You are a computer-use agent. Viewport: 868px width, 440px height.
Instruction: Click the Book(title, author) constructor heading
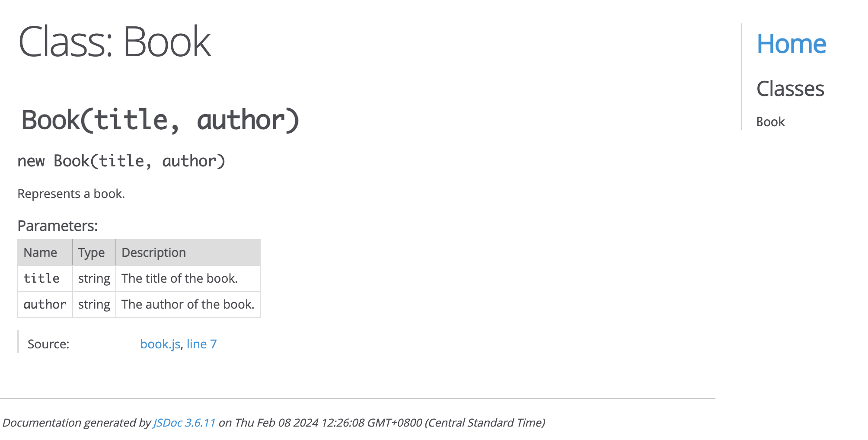pyautogui.click(x=160, y=120)
